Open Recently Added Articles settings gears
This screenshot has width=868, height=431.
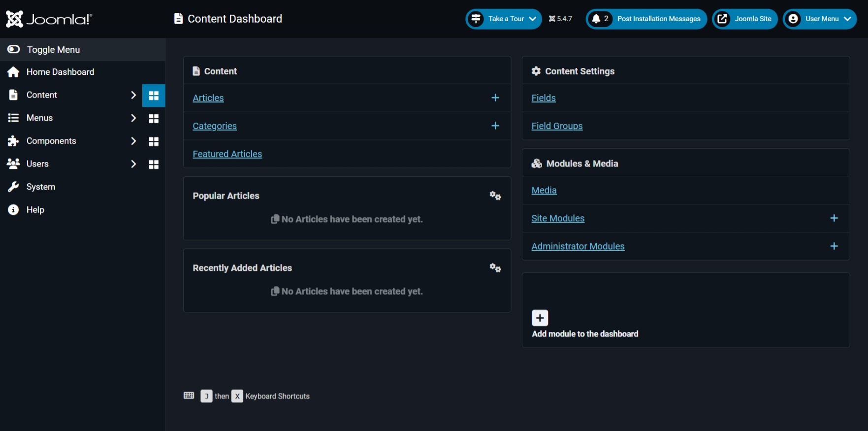pyautogui.click(x=495, y=268)
